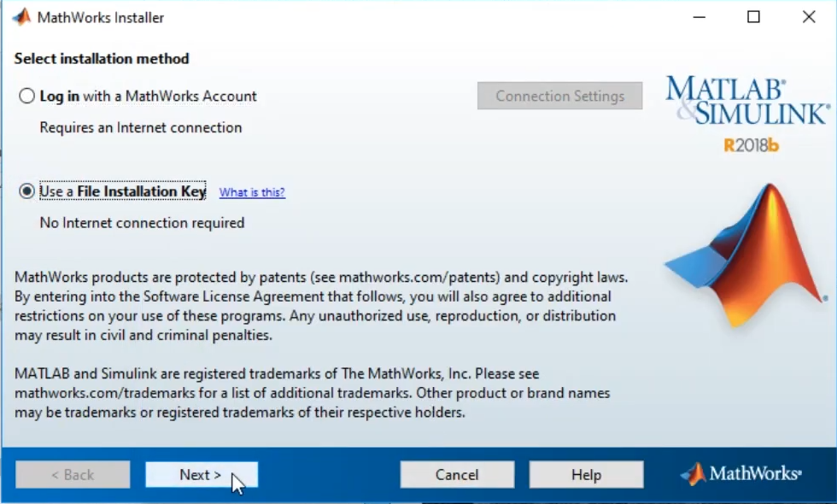The image size is (837, 504).
Task: Click the MathWorks logo in the footer
Action: [x=740, y=474]
